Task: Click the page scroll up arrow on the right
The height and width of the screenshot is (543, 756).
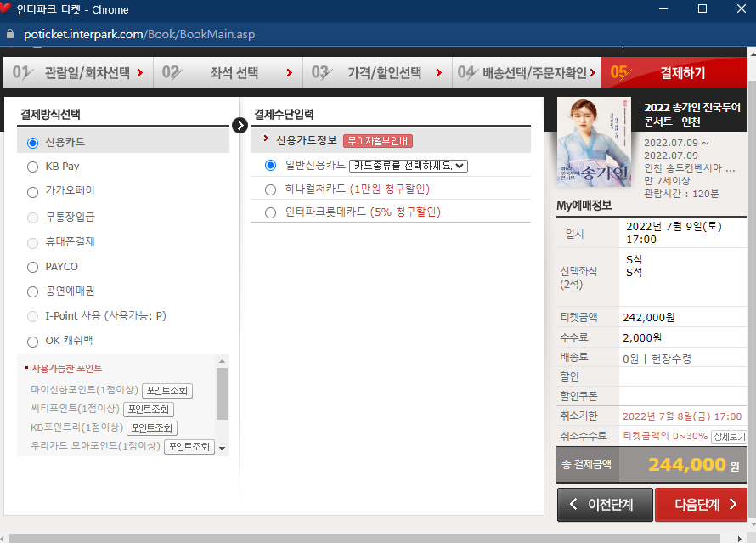Action: 752,53
